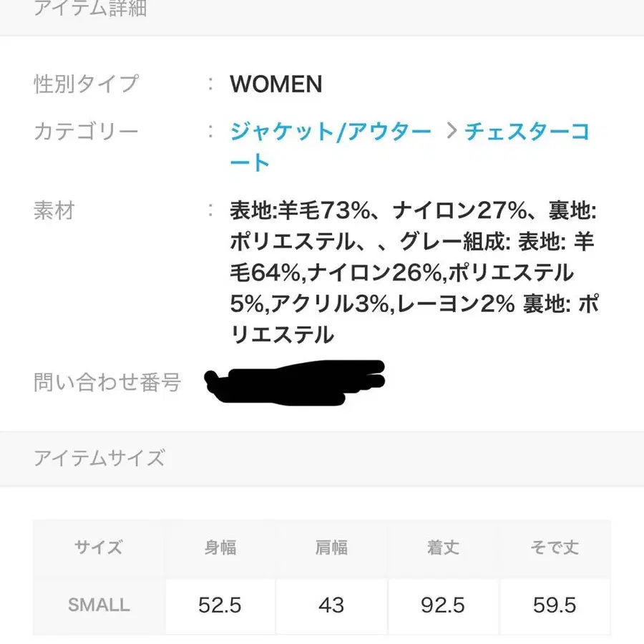
Task: Click the 肩幅 column header
Action: (x=331, y=547)
